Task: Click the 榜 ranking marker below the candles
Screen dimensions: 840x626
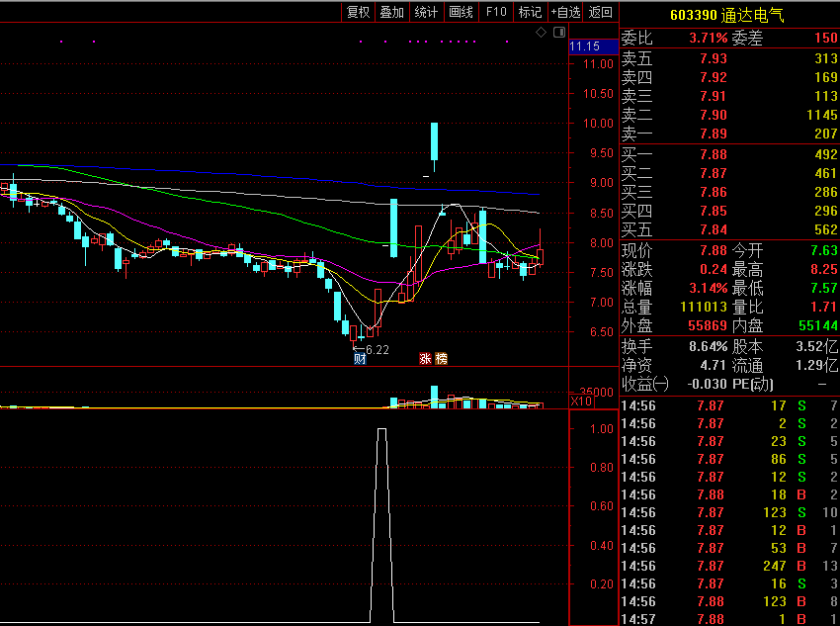Action: point(441,359)
